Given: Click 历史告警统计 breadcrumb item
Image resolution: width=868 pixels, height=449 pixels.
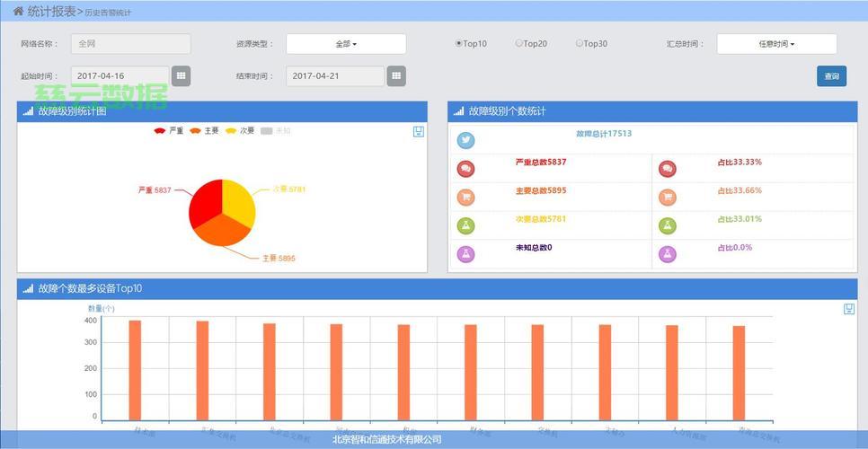Looking at the screenshot, I should [x=108, y=13].
